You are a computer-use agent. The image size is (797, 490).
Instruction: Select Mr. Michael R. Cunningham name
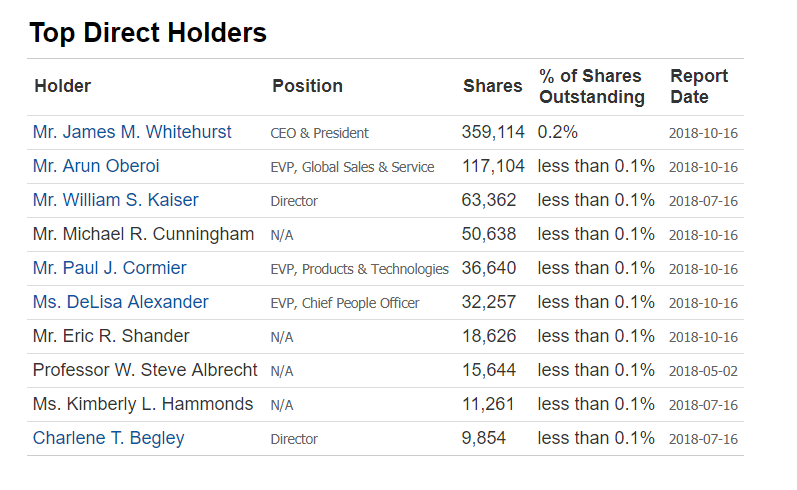point(143,234)
